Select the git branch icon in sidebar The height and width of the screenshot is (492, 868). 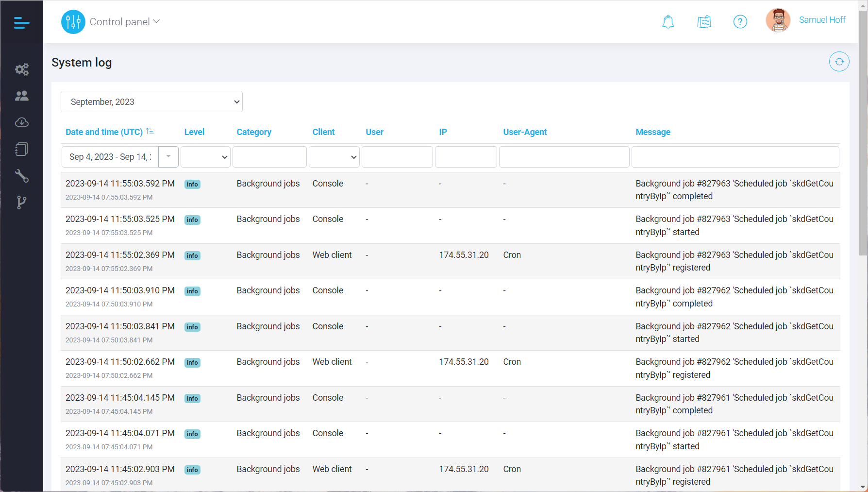[21, 203]
